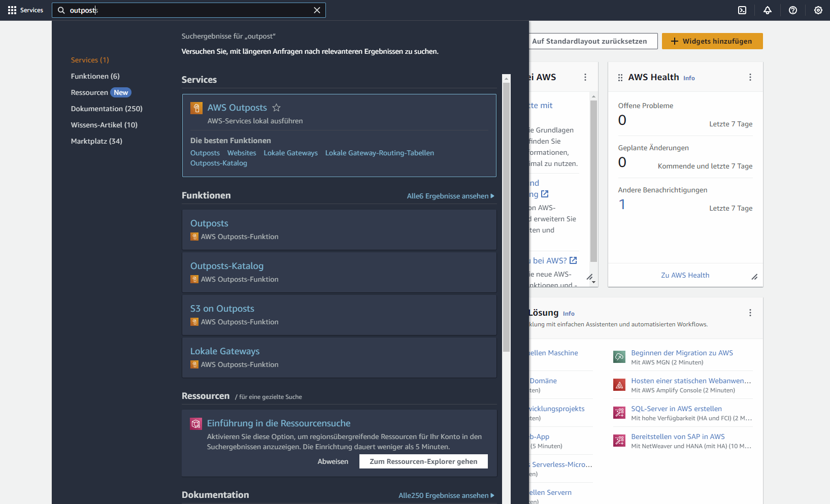Click the AWS Health widget resize handle

point(755,277)
